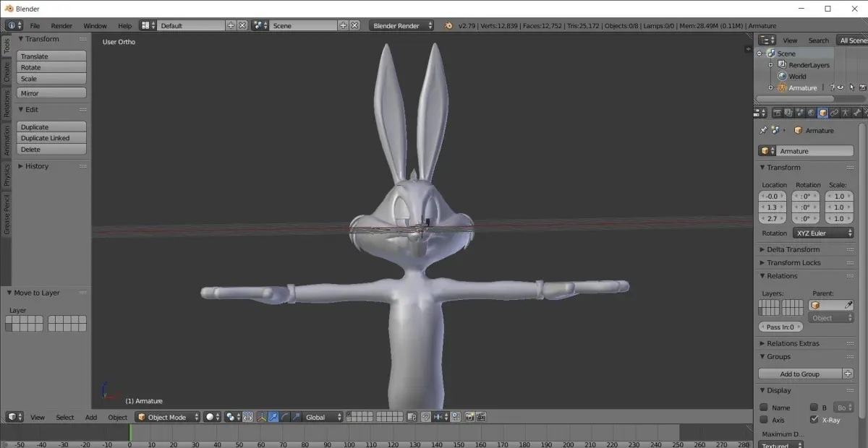The height and width of the screenshot is (448, 868).
Task: Open the Render menu
Action: (x=61, y=25)
